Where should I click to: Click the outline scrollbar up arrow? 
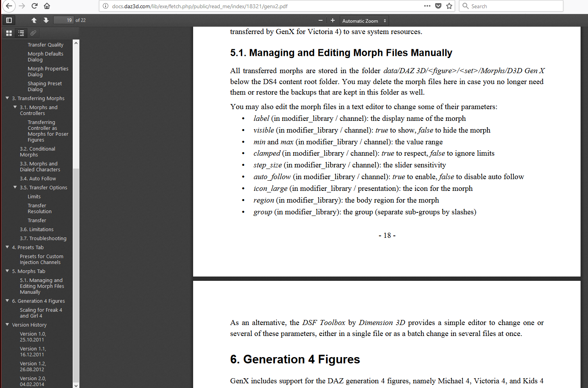[76, 43]
